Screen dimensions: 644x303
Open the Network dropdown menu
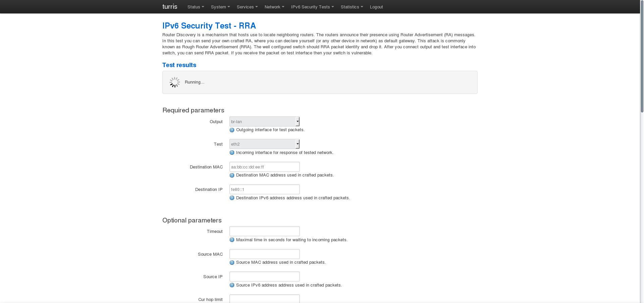pos(274,7)
